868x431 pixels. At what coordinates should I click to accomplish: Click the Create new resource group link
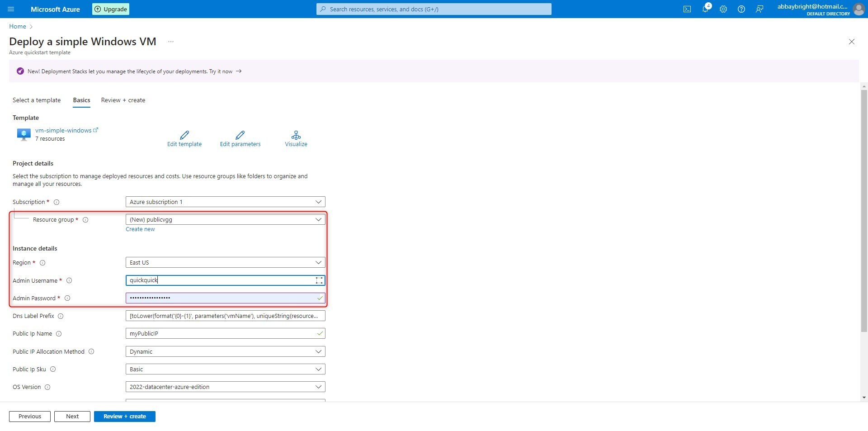click(x=140, y=229)
